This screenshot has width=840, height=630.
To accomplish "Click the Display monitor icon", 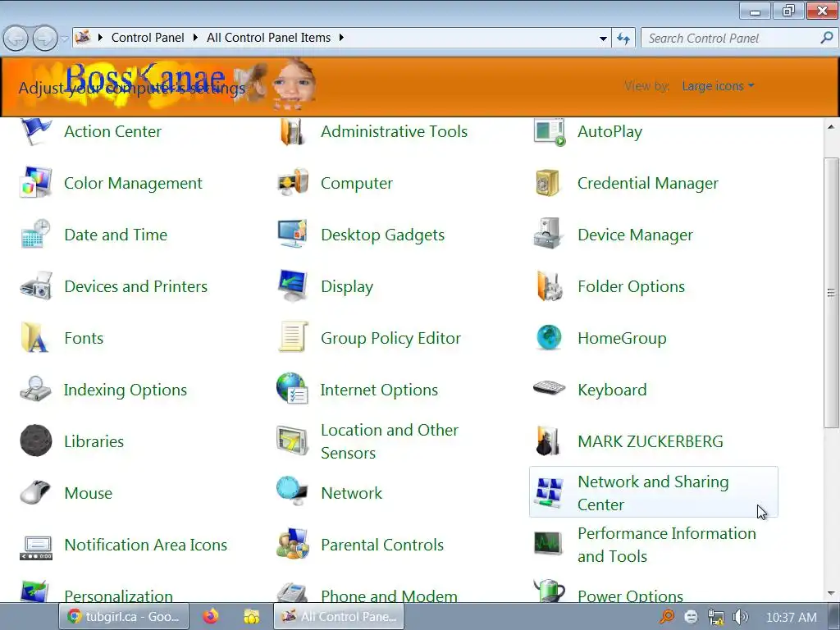I will (293, 286).
